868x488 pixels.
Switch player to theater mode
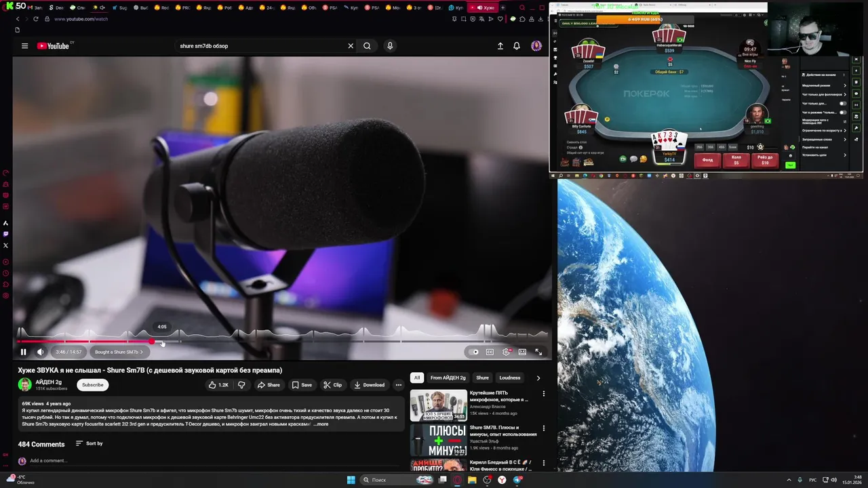[x=522, y=352]
